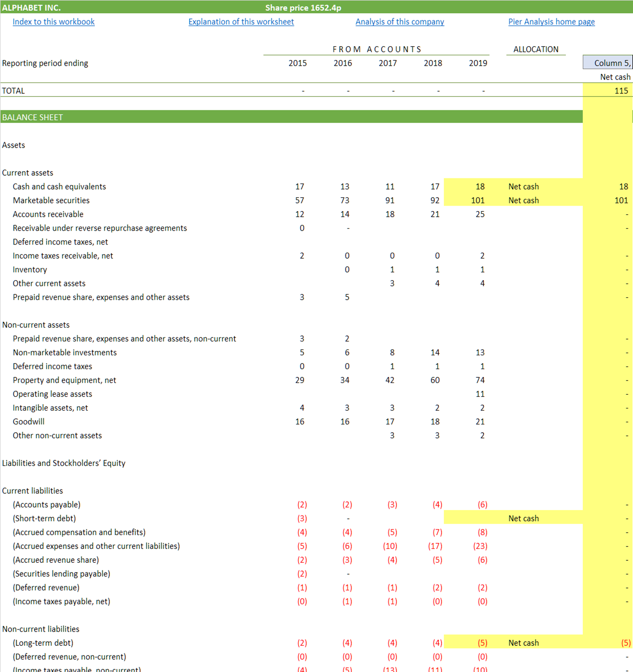This screenshot has height=672, width=633.
Task: Select 2017 Accrued expenses value (10)
Action: pyautogui.click(x=390, y=546)
